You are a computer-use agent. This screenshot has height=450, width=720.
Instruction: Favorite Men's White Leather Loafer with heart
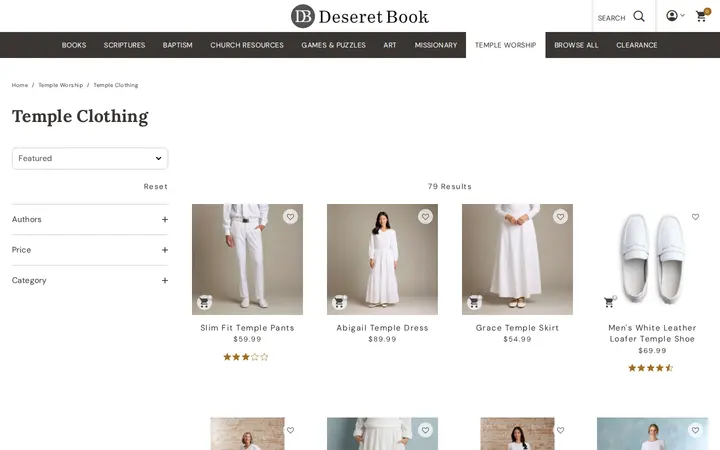tap(695, 217)
